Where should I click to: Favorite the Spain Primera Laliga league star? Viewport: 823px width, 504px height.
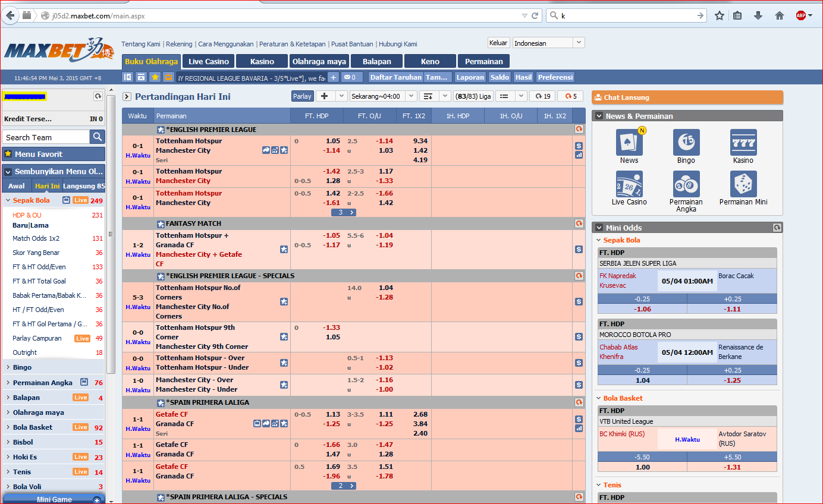click(x=161, y=403)
